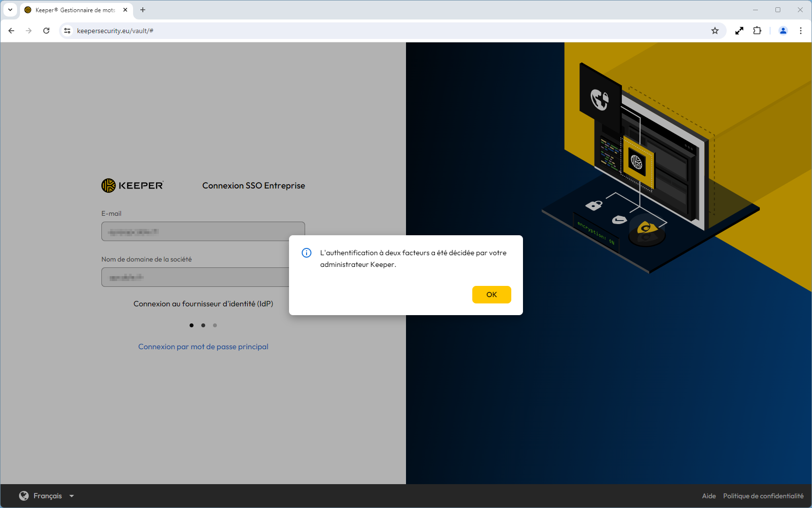Open the Aide link in footer
The width and height of the screenshot is (812, 508).
coord(709,496)
